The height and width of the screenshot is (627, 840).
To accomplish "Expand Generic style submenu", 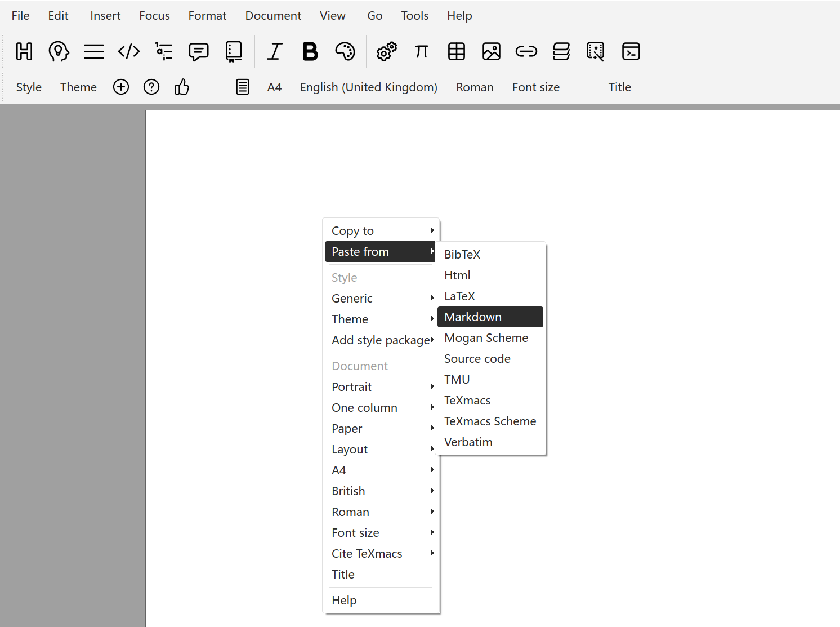I will 381,298.
